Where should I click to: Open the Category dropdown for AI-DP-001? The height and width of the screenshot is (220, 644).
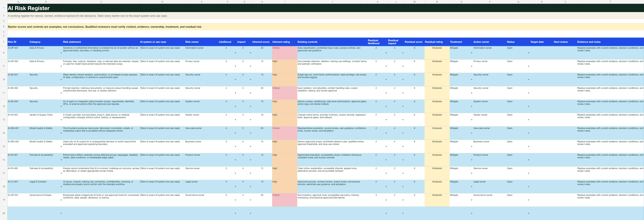[x=61, y=53]
